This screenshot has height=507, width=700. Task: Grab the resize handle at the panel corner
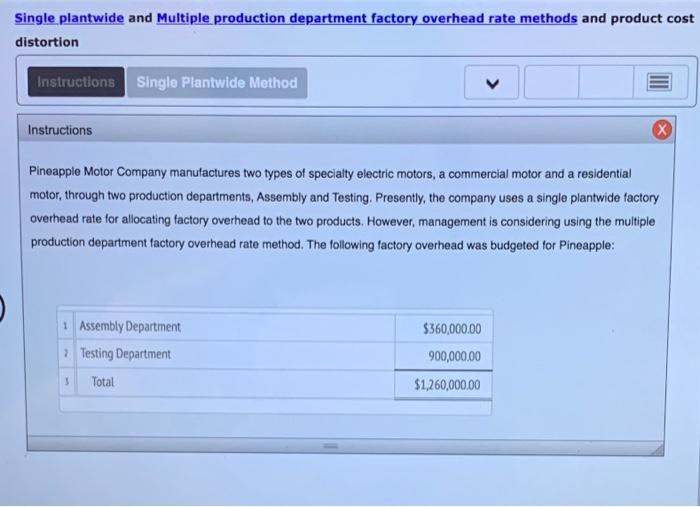[x=657, y=449]
